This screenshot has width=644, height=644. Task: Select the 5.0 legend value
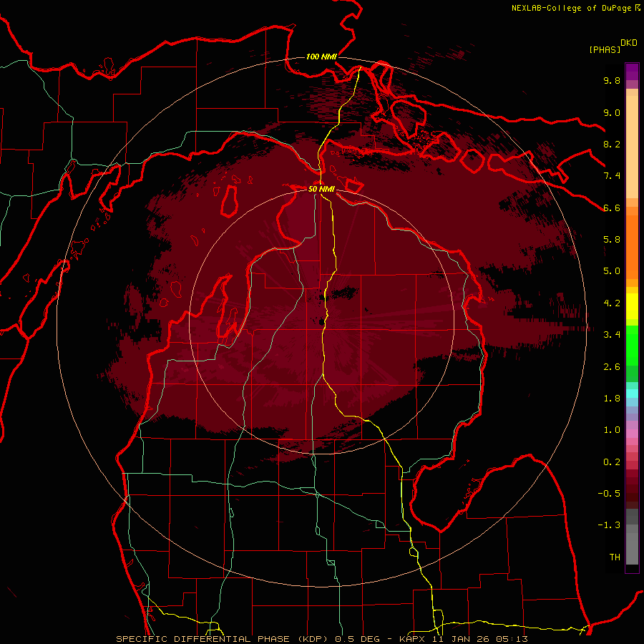612,271
